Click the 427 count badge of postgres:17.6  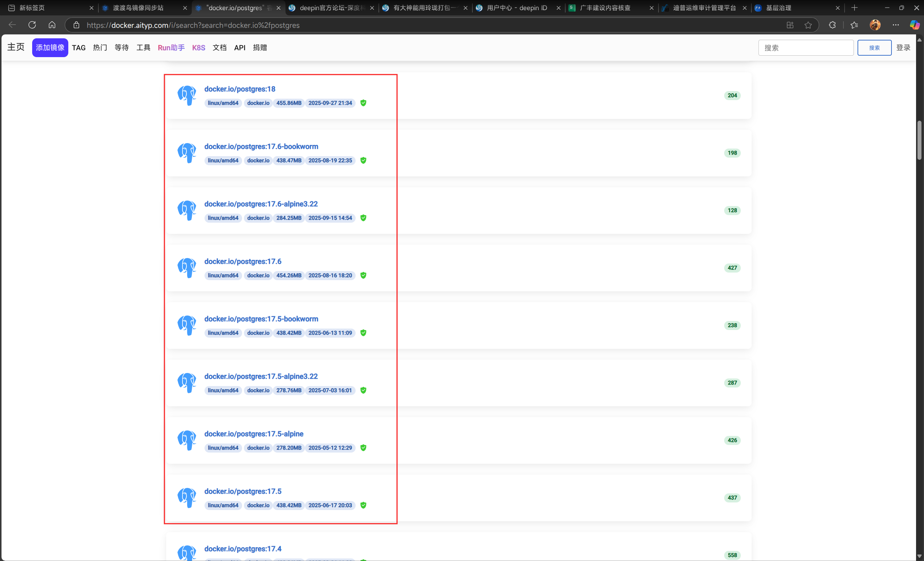click(x=732, y=268)
